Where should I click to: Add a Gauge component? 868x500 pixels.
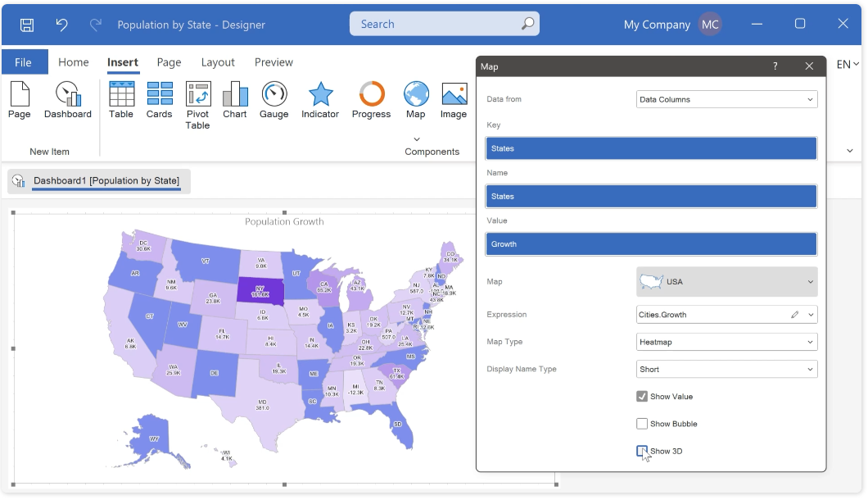[274, 100]
